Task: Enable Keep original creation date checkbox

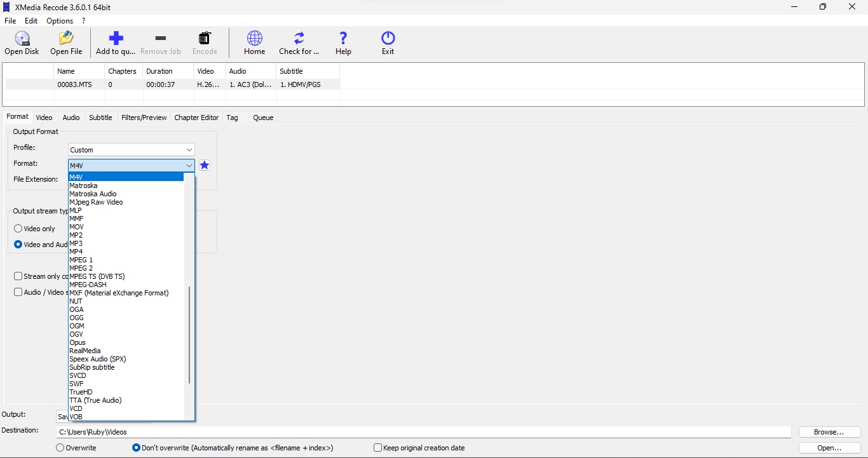Action: (377, 448)
